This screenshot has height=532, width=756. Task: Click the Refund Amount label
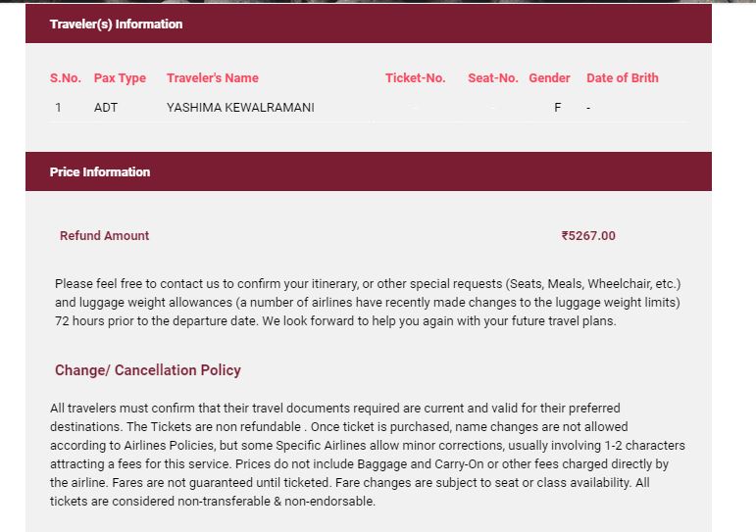click(105, 236)
